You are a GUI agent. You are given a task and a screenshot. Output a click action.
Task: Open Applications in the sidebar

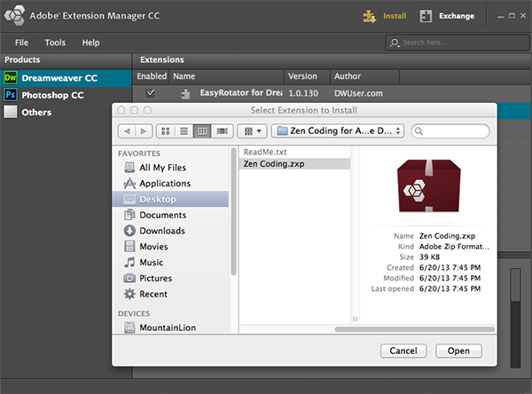click(170, 184)
